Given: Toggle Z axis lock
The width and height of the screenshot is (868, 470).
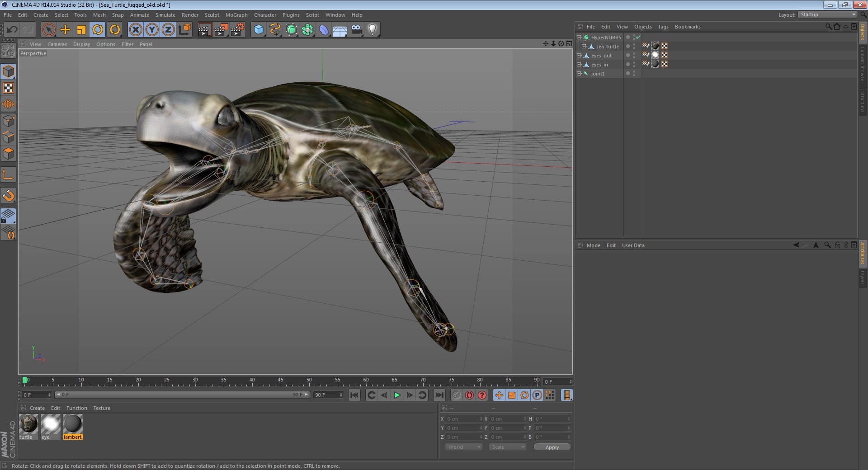Looking at the screenshot, I should pos(168,30).
